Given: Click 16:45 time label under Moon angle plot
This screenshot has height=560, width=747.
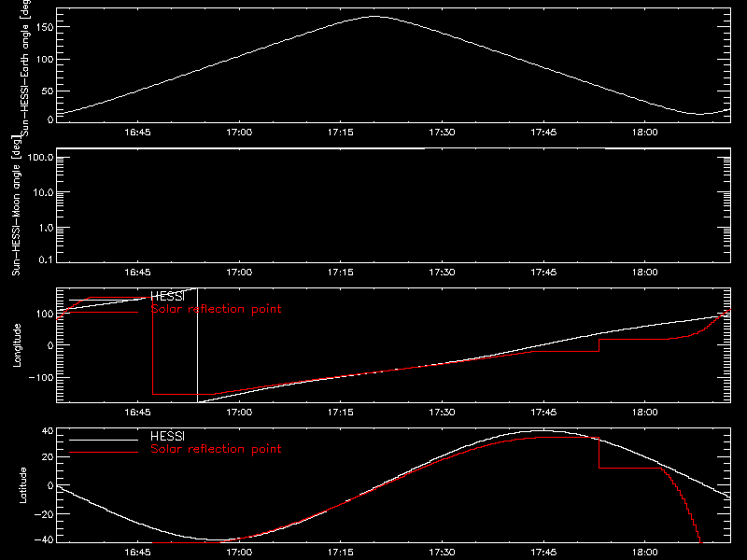Looking at the screenshot, I should coord(137,273).
